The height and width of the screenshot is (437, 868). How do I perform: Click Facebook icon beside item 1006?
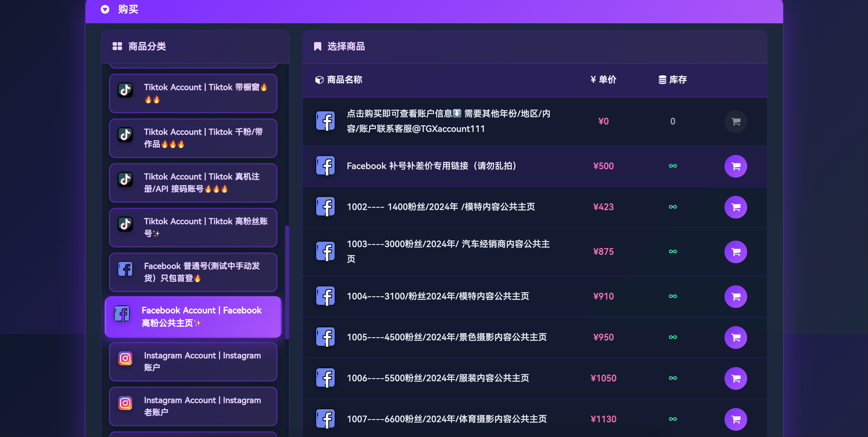325,378
